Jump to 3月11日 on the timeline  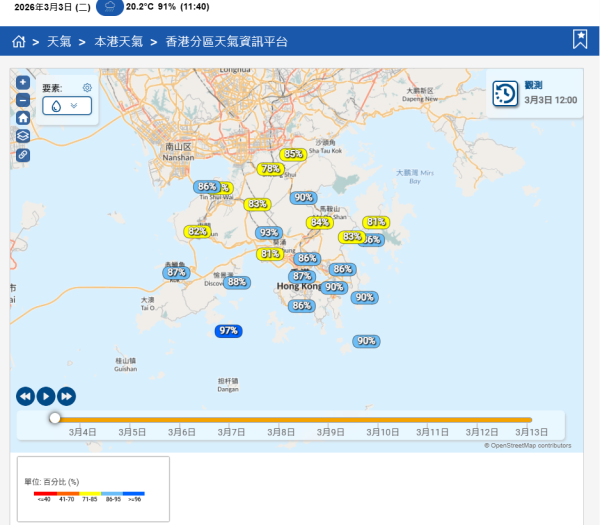pos(432,432)
